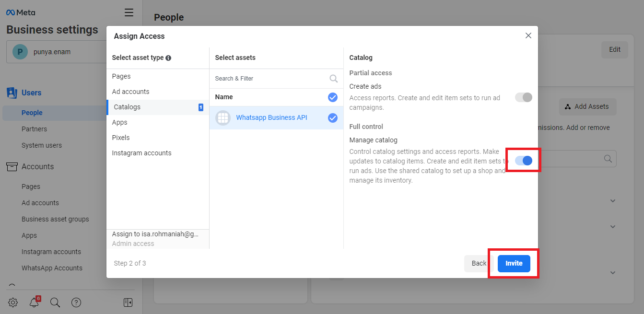
Task: Click the info icon next to Select asset type
Action: pyautogui.click(x=168, y=58)
